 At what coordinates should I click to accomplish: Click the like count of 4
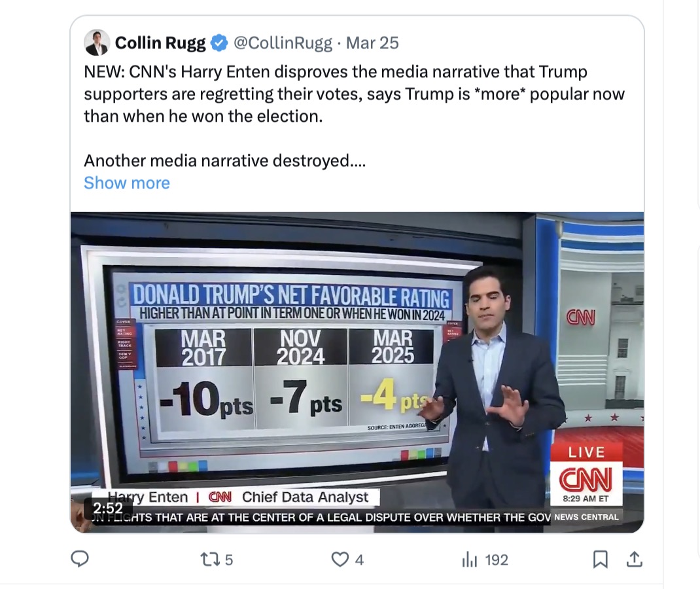click(x=359, y=560)
